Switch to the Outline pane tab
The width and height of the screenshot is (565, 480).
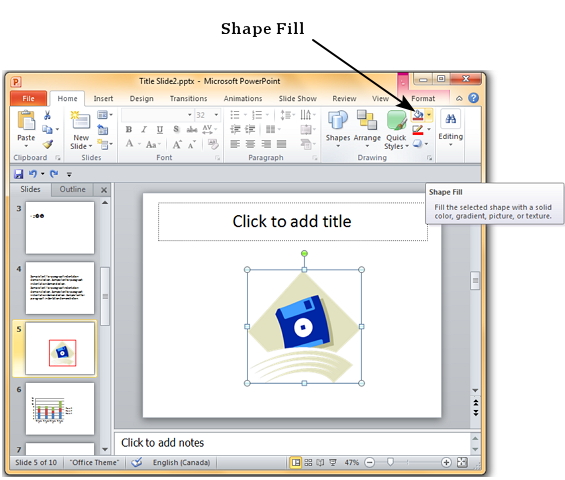tap(72, 189)
